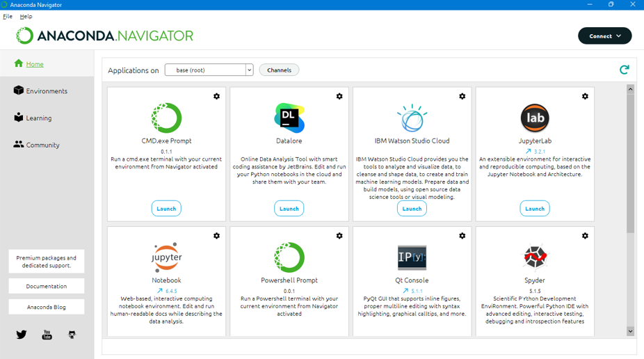This screenshot has height=359, width=644.
Task: Open the Anaconda GitHub page icon
Action: pos(72,335)
